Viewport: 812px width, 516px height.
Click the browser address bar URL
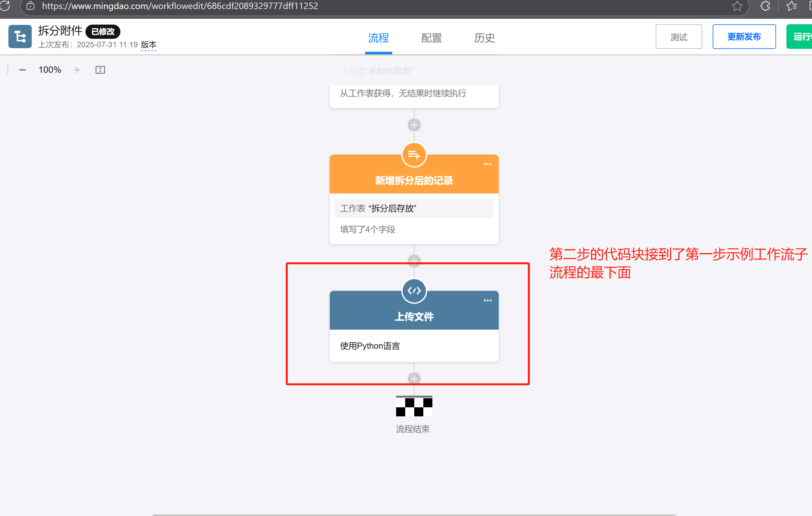tap(180, 6)
